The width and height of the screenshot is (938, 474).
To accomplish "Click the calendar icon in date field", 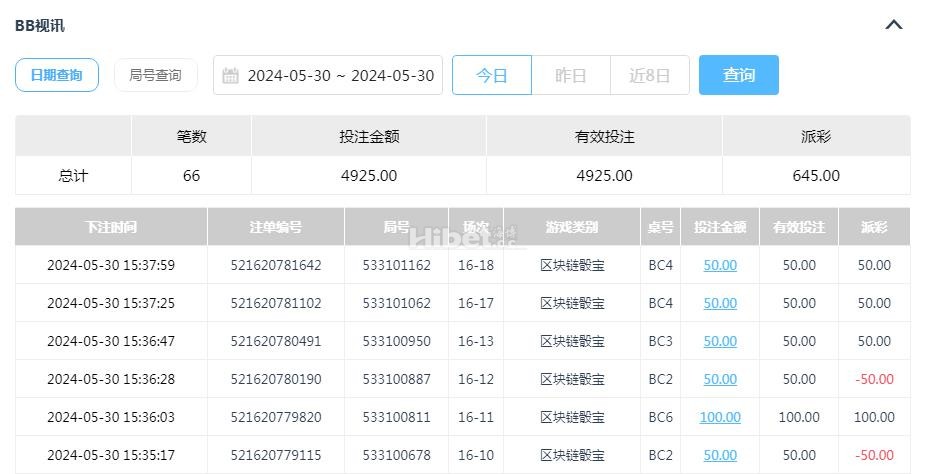I will [x=230, y=75].
